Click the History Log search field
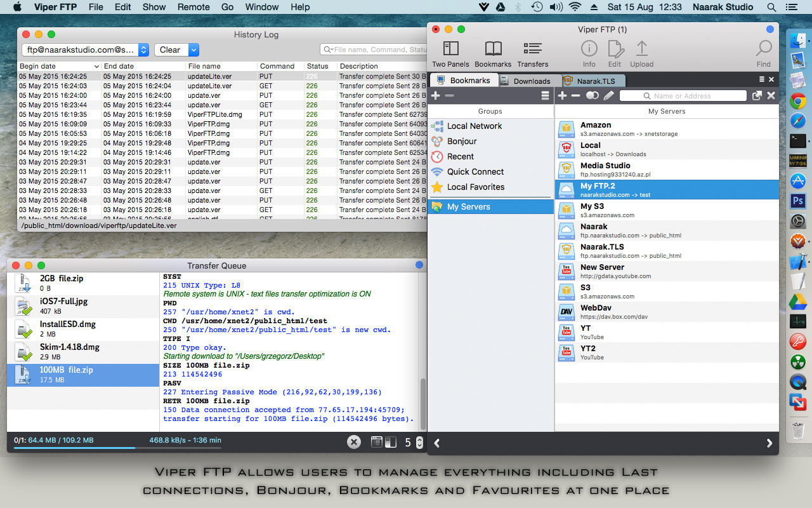Screen dimensions: 812x508 [374, 50]
